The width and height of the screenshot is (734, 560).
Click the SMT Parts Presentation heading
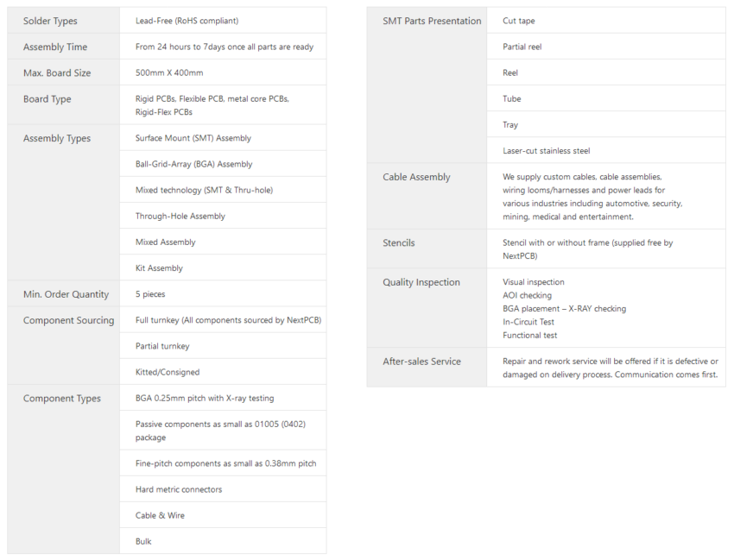[432, 21]
